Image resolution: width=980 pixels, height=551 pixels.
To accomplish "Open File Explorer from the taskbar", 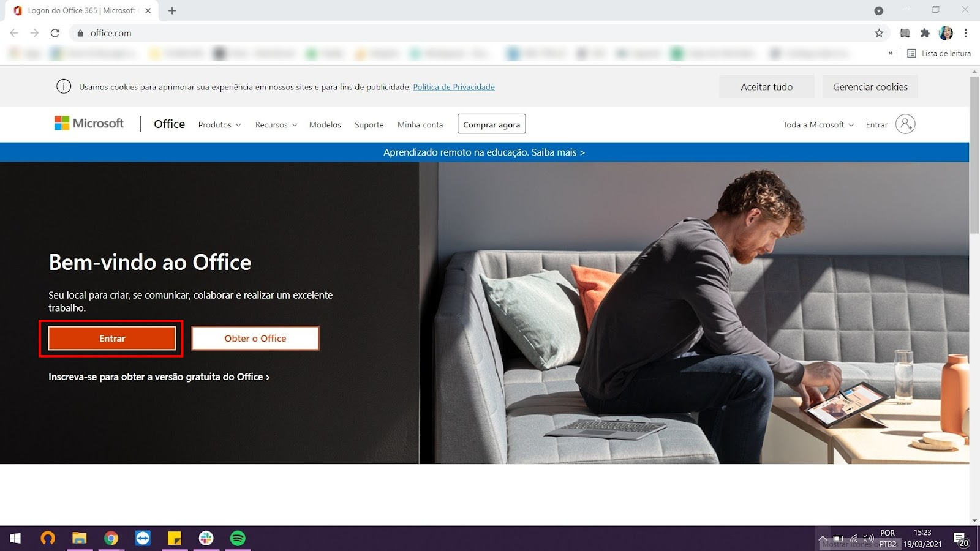I will [80, 538].
